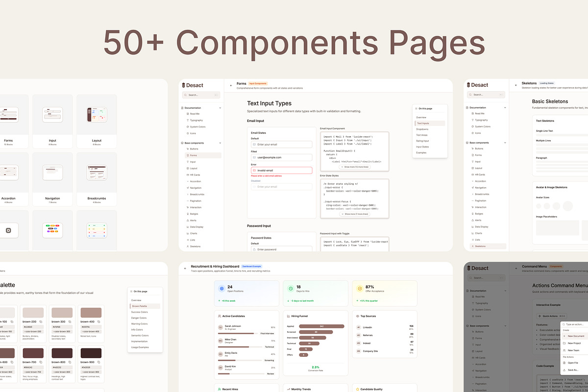Click the Quick Actions lightning icon
Screen dimensions: 588x392
(540, 316)
